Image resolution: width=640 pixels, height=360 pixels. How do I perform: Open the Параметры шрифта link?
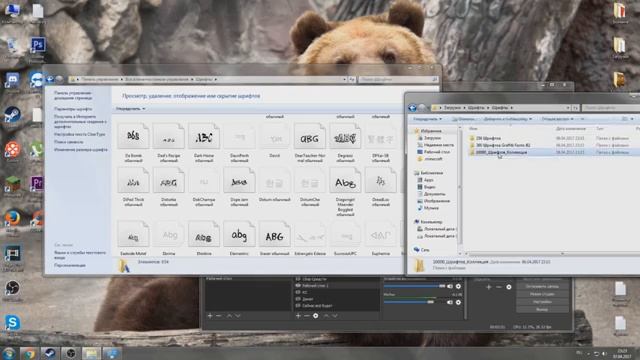(x=73, y=109)
